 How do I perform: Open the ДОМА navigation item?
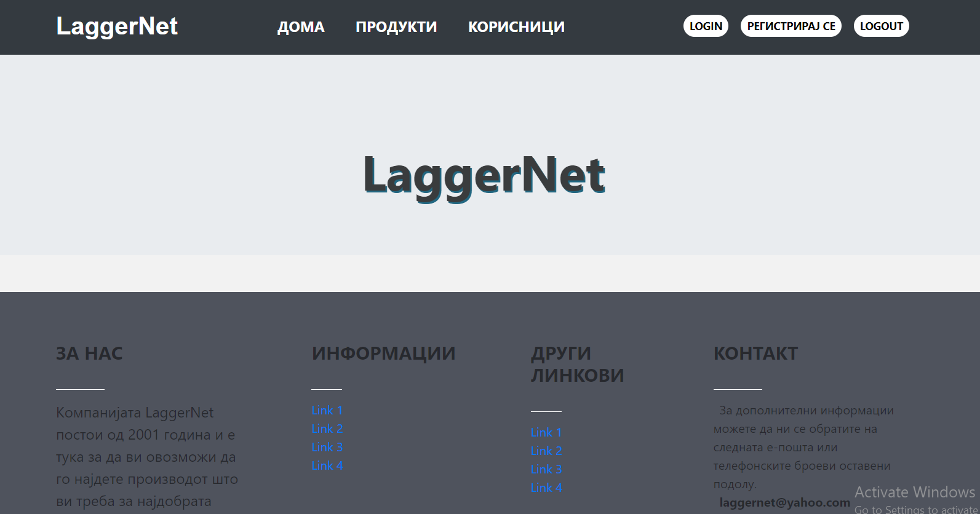301,27
